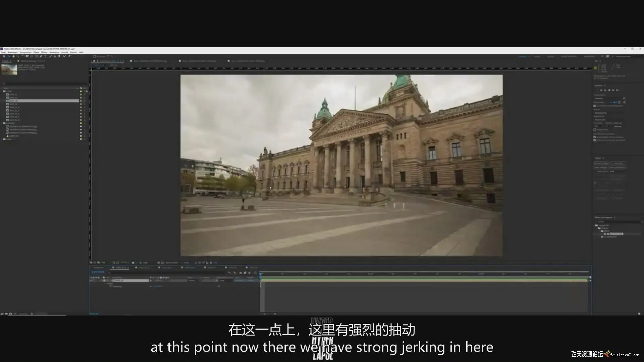Toggle the loop option icon in the Preview panel
The image size is (644, 362).
click(624, 102)
